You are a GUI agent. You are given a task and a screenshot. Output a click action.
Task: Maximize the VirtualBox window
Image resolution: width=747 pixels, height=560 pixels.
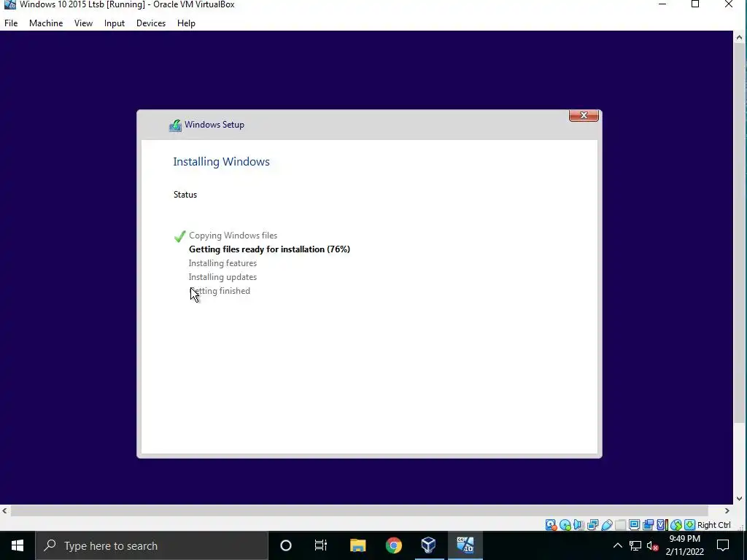pos(695,4)
